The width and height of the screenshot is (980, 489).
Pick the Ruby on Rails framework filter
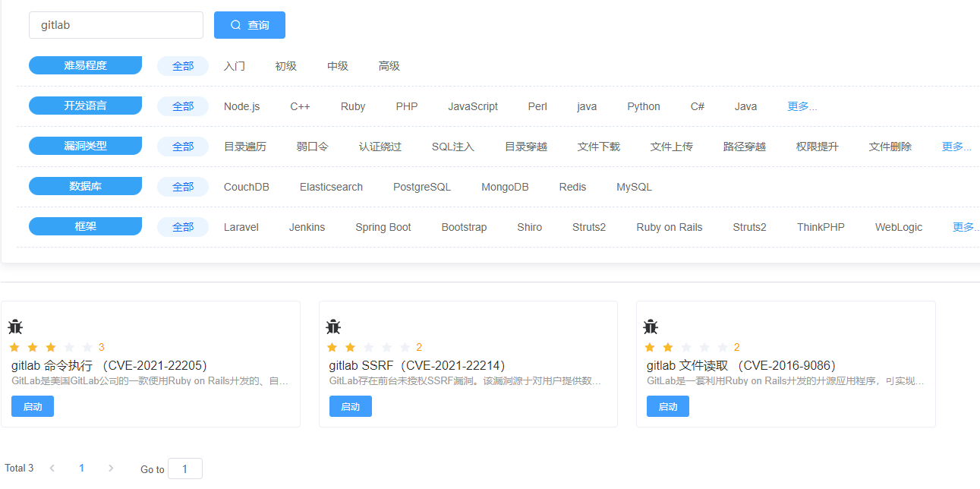[x=670, y=227]
